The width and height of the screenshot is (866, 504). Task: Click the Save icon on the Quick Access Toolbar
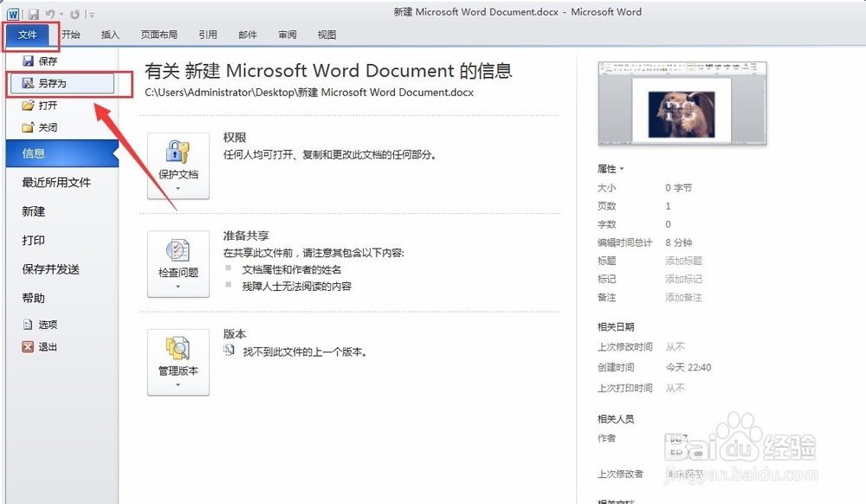tap(33, 13)
